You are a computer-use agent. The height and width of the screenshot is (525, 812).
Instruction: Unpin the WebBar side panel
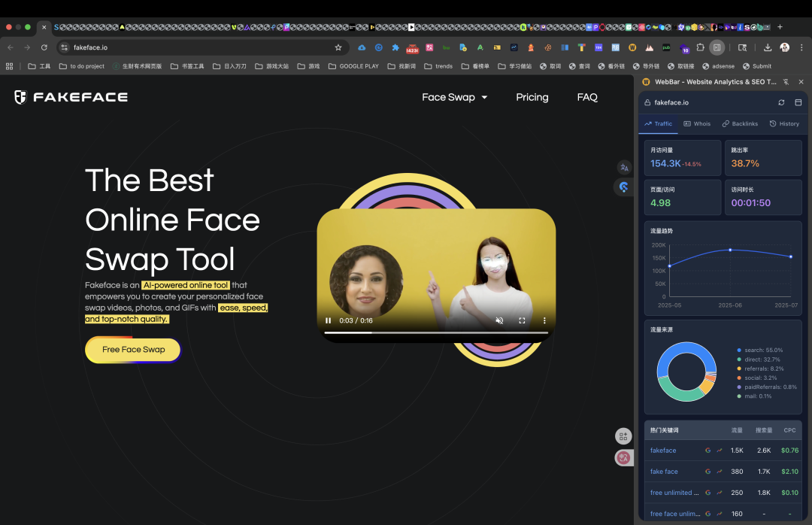point(786,82)
